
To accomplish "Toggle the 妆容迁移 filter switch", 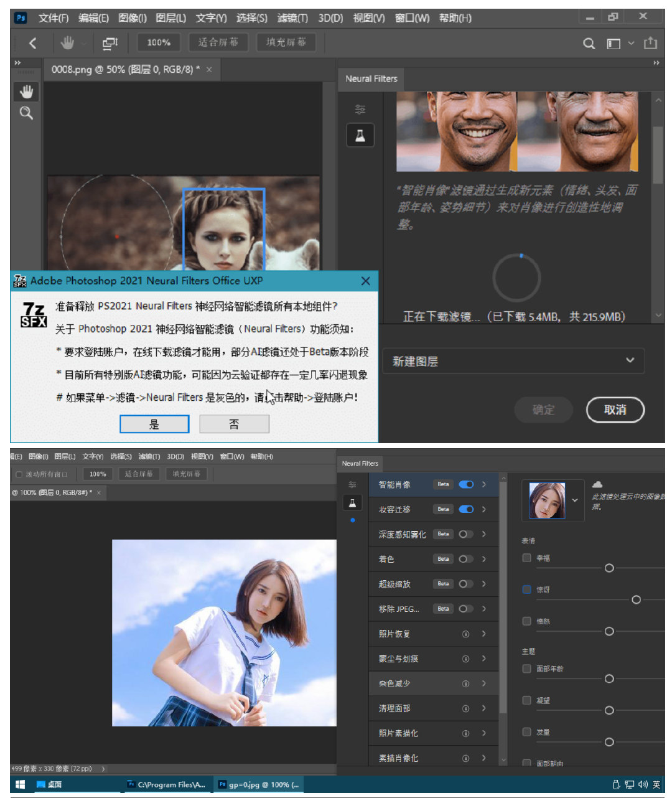I will point(466,509).
